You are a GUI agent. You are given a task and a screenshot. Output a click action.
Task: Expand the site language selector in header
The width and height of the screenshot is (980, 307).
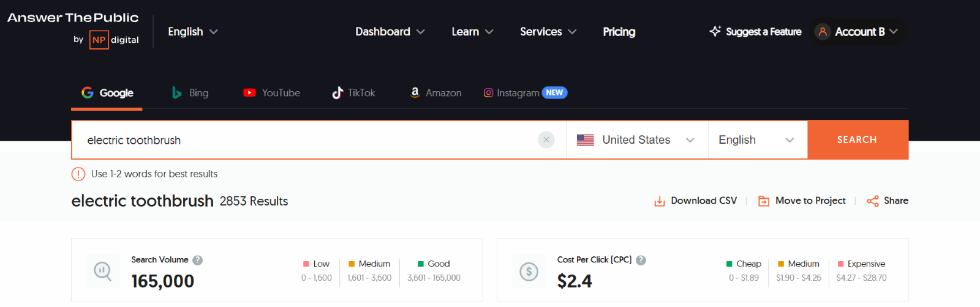[x=192, y=32]
